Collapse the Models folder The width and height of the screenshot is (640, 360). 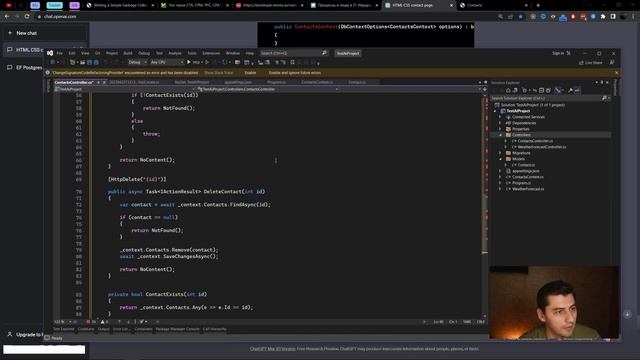500,159
